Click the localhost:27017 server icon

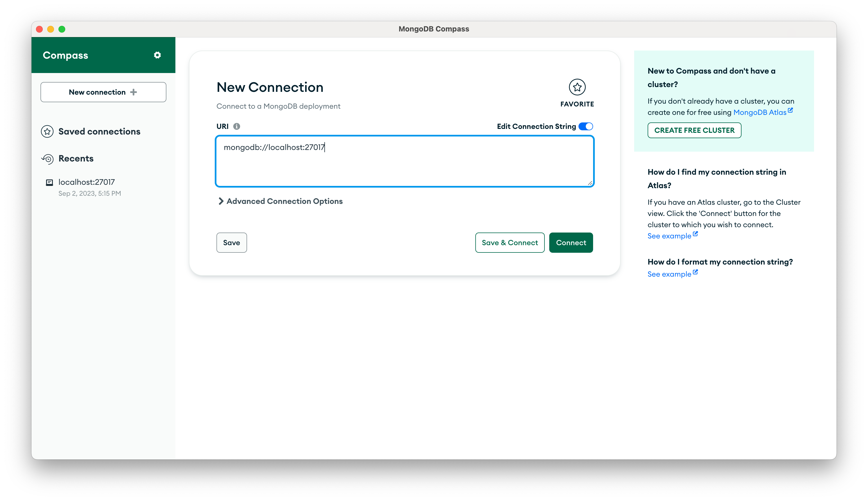49,182
